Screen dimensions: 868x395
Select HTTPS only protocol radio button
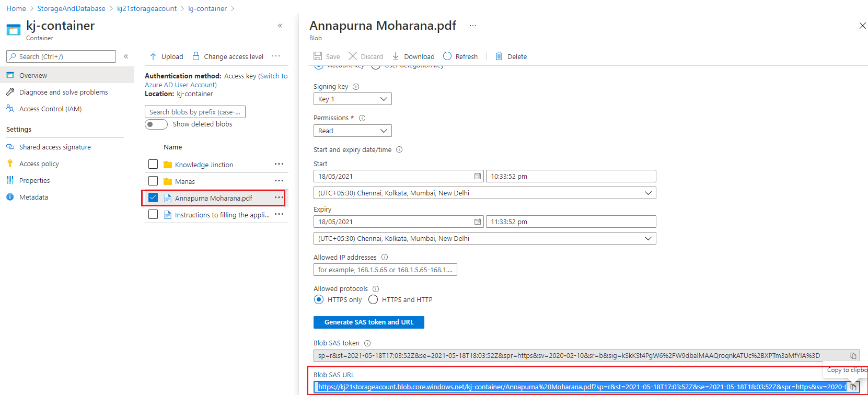319,299
